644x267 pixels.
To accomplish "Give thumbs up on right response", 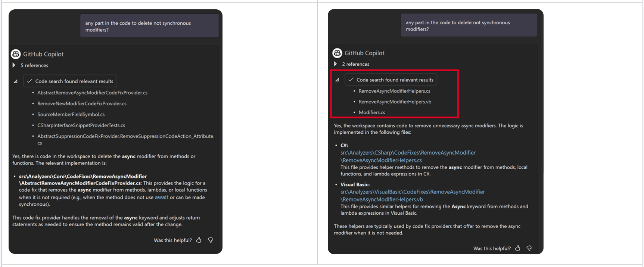I will [517, 248].
